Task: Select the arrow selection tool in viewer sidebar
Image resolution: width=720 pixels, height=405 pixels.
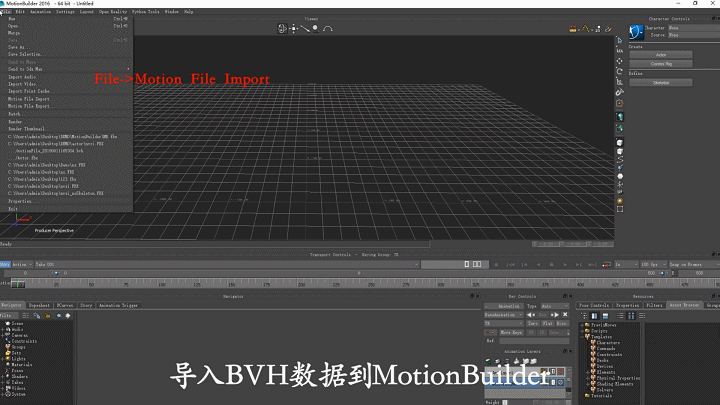Action: [619, 40]
